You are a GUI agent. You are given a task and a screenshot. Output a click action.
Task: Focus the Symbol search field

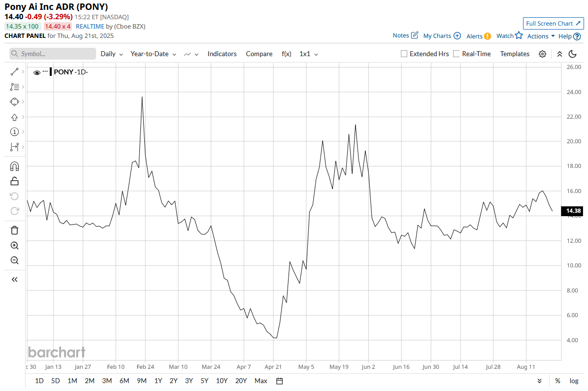(53, 54)
